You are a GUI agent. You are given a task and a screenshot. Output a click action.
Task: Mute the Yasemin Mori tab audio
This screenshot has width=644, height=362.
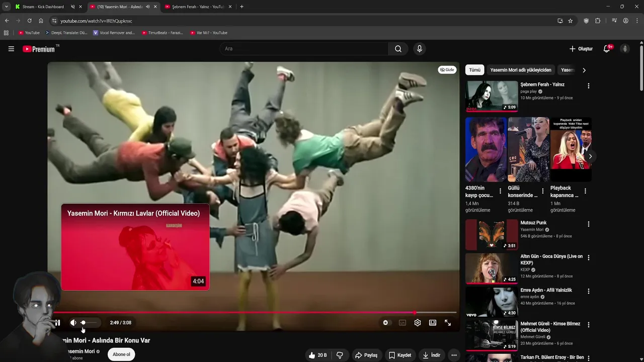[147, 7]
